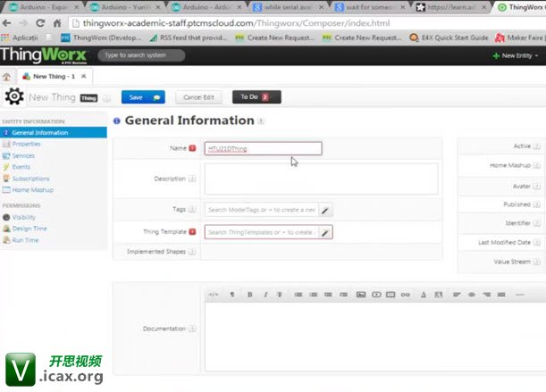Click Tags search field
This screenshot has height=392, width=546.
point(262,210)
